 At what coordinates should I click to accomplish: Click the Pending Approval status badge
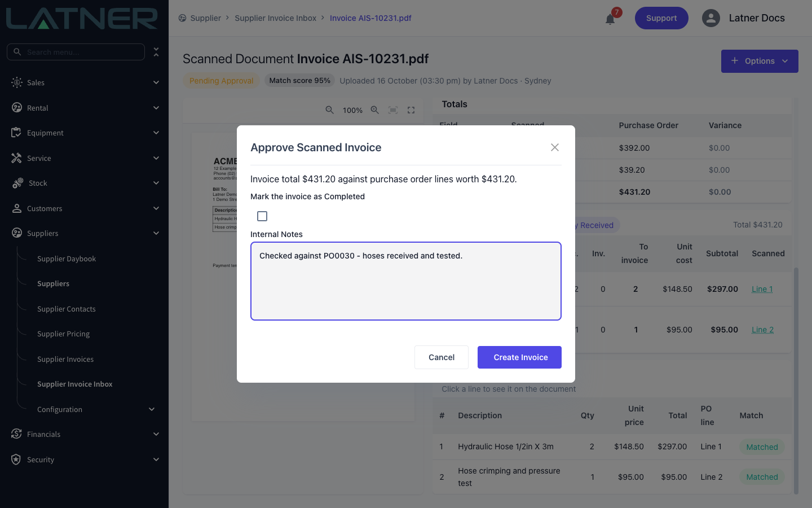pos(221,81)
